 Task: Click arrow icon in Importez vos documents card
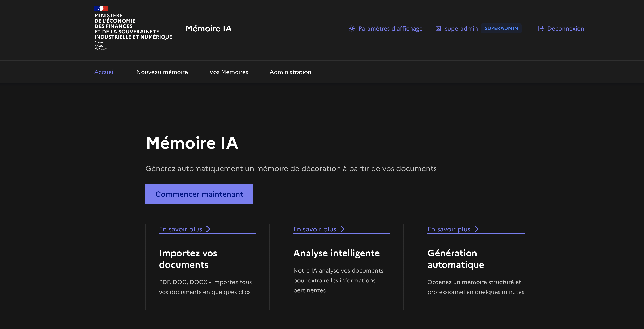click(207, 229)
